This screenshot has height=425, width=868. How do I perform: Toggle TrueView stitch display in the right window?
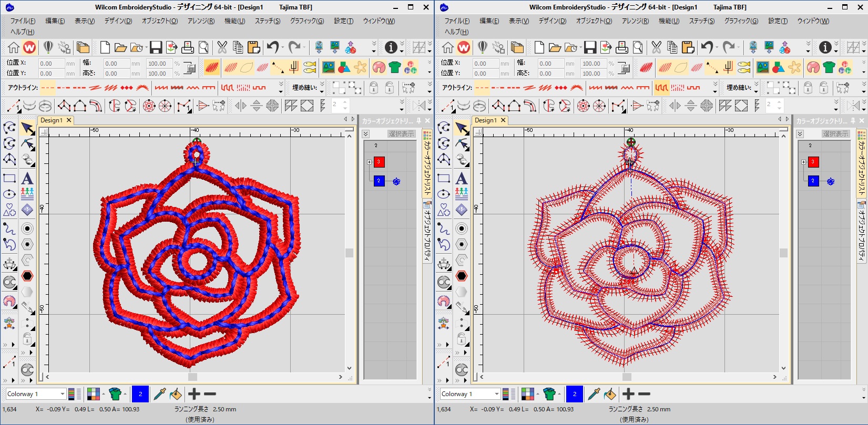coord(646,67)
